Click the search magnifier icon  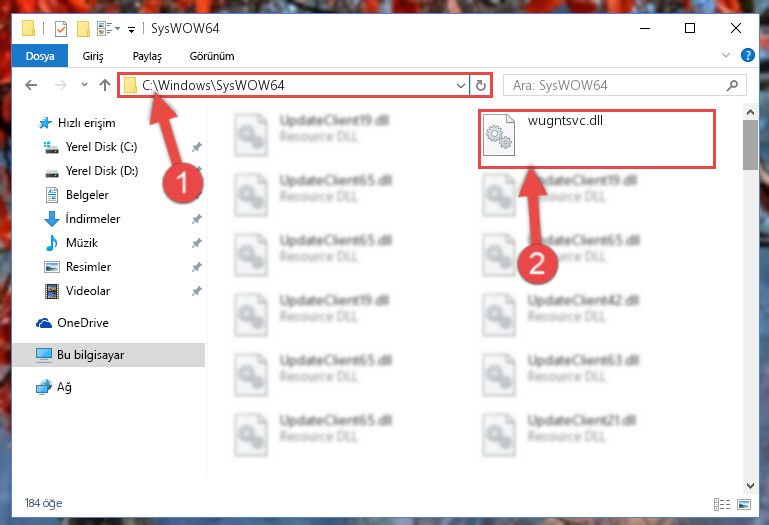point(732,85)
